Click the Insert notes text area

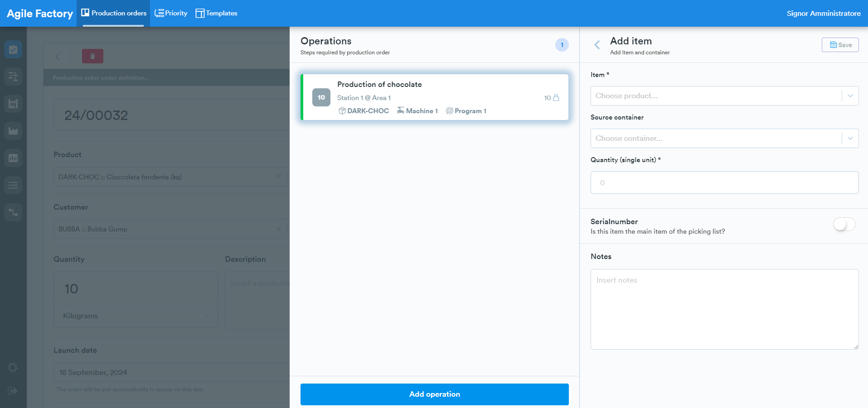click(x=724, y=309)
